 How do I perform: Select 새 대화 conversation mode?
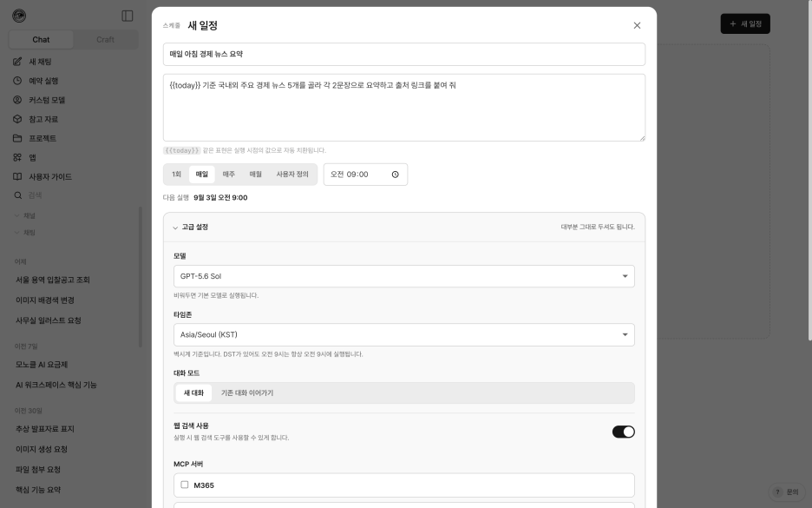click(193, 393)
